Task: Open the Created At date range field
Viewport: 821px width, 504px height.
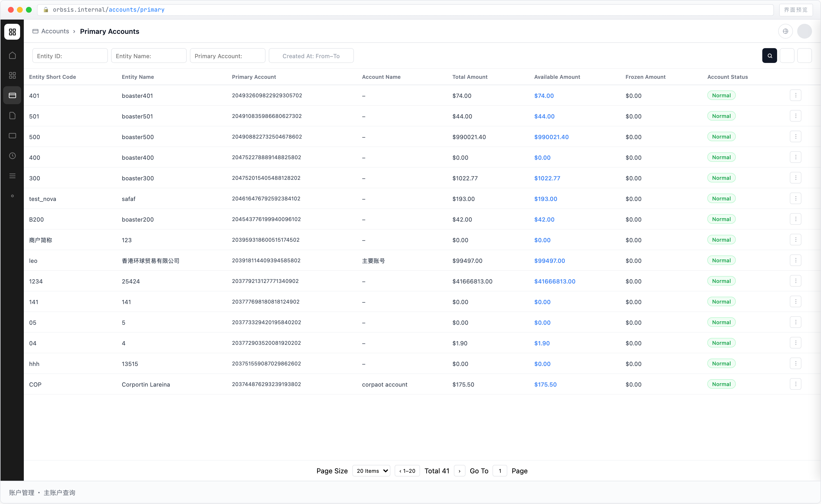Action: [x=311, y=56]
